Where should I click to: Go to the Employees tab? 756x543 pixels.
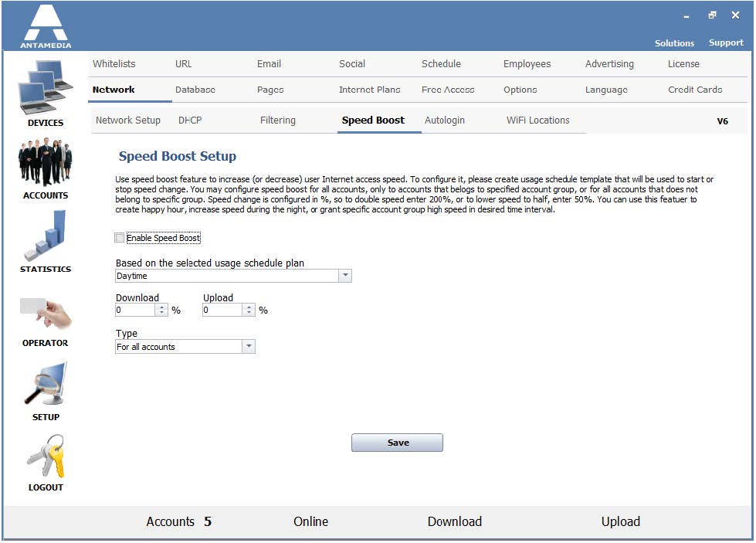pos(527,63)
